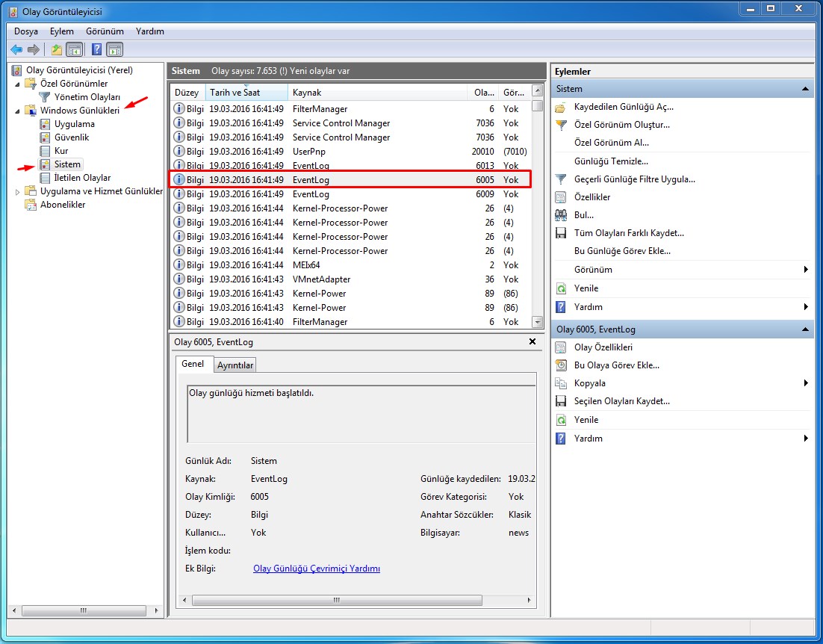Click Günlüğü Temizle action
The image size is (823, 644).
tap(611, 161)
